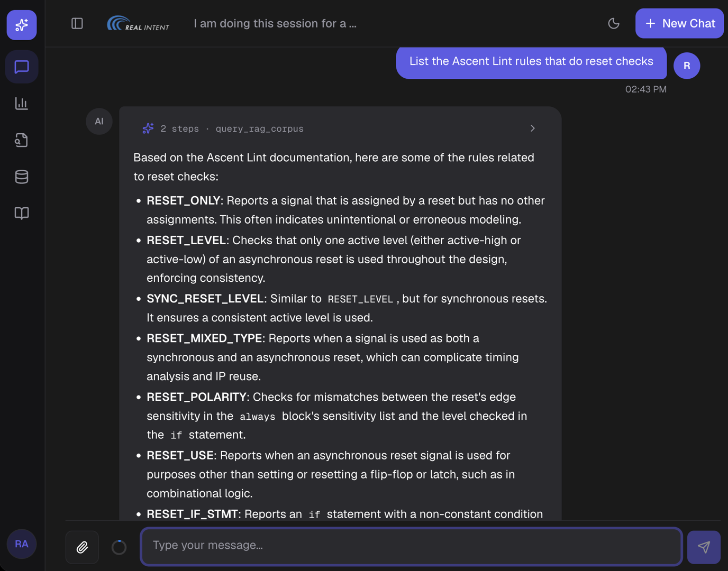Toggle dark mode moon icon
Image resolution: width=728 pixels, height=571 pixels.
pyautogui.click(x=614, y=23)
